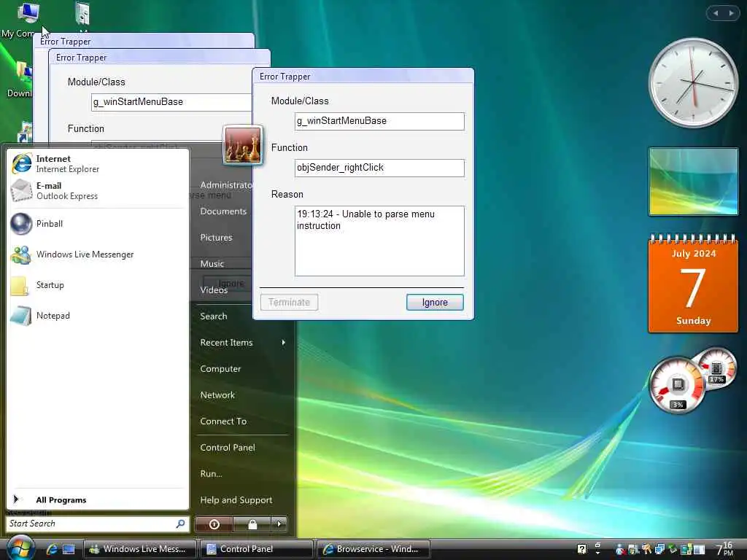Click the Start orb button
The width and height of the screenshot is (747, 560).
[x=20, y=548]
